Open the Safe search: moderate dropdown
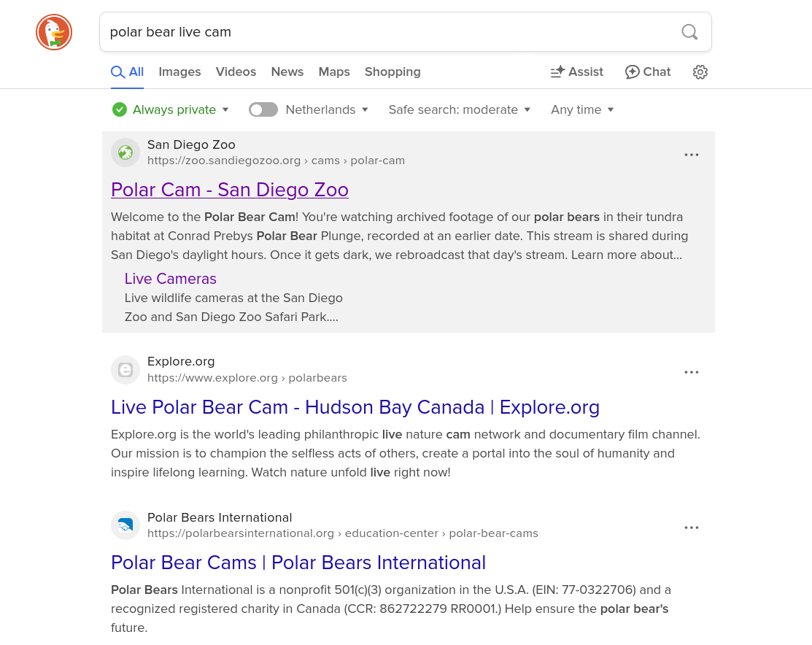Image resolution: width=812 pixels, height=645 pixels. (460, 110)
